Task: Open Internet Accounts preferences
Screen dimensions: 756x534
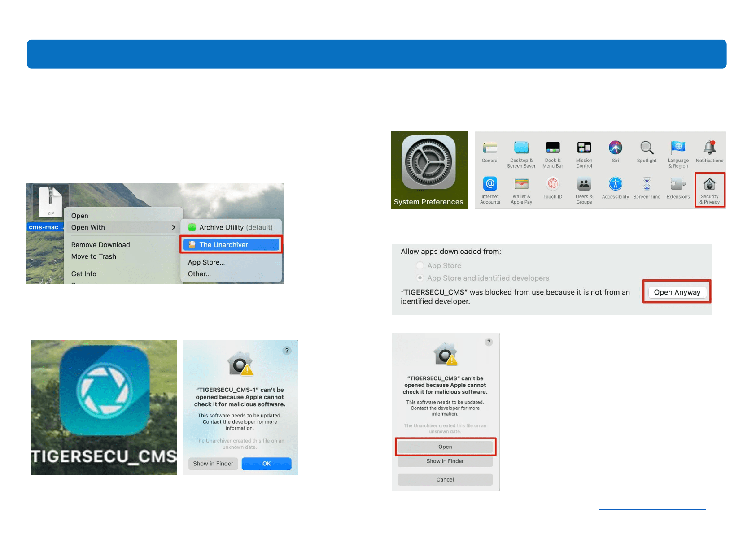Action: pos(490,191)
